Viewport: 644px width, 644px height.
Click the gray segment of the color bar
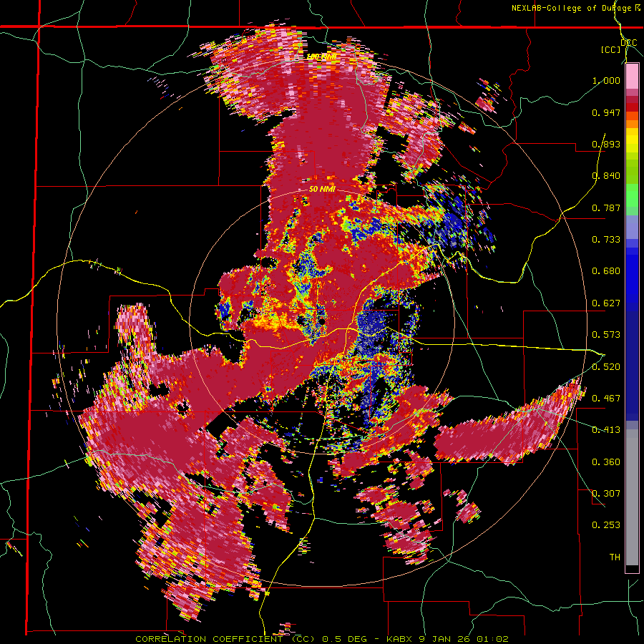632,497
